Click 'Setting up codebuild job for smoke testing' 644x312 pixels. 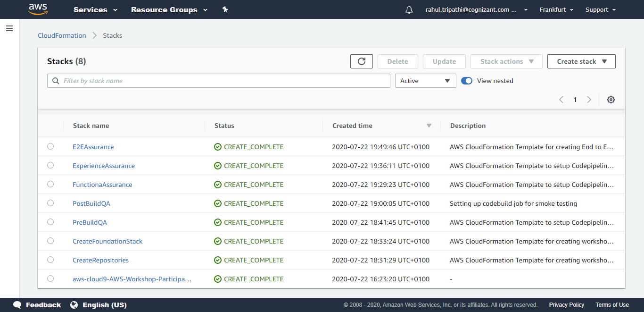coord(513,203)
